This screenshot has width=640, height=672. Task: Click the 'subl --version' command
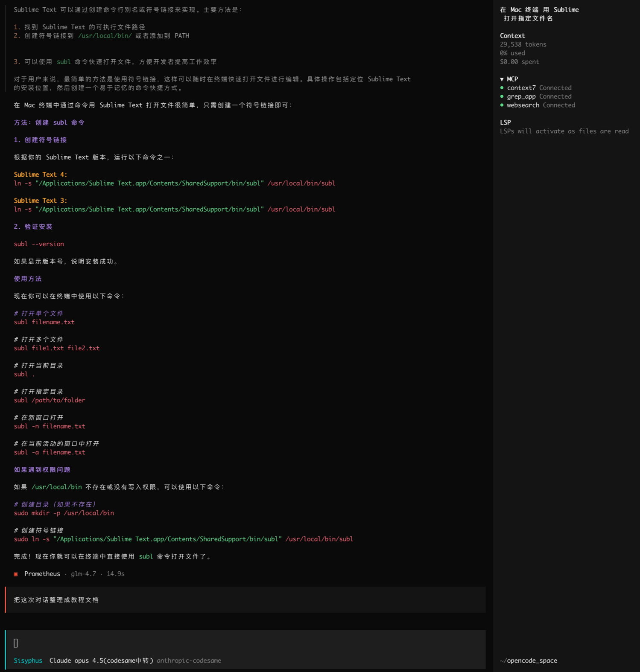[39, 244]
